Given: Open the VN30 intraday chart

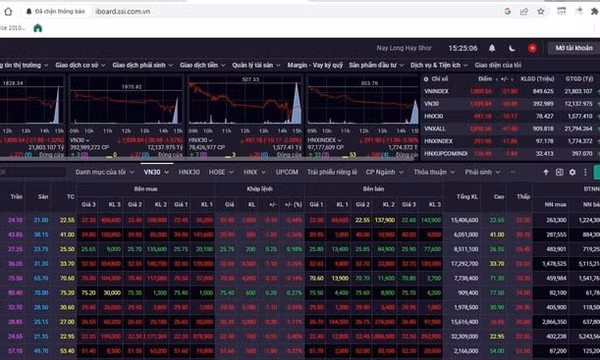Looking at the screenshot, I should tap(126, 101).
